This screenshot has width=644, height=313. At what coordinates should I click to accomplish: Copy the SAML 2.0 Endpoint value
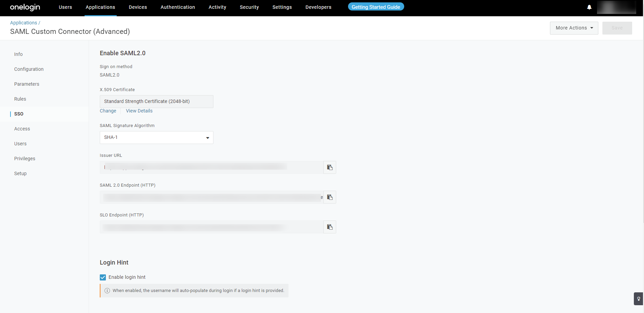pyautogui.click(x=329, y=197)
